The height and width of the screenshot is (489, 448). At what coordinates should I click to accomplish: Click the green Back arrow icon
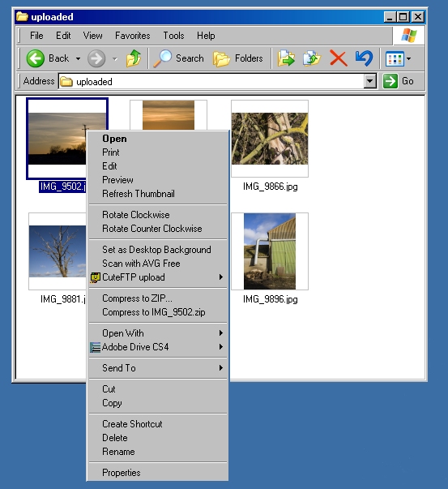(x=35, y=58)
